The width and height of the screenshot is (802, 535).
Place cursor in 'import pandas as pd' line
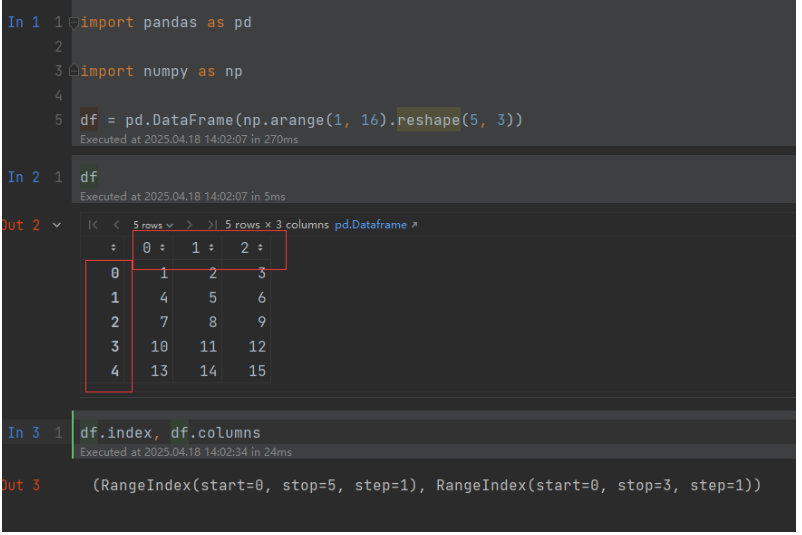(x=166, y=23)
